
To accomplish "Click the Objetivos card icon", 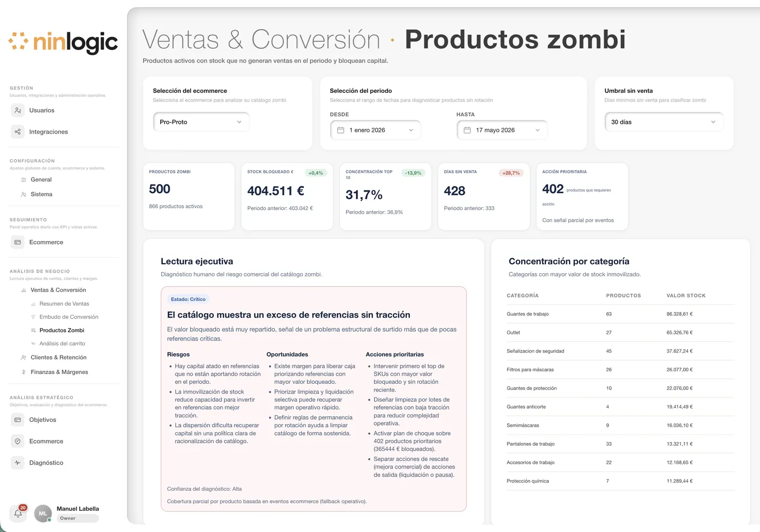I will (x=17, y=420).
